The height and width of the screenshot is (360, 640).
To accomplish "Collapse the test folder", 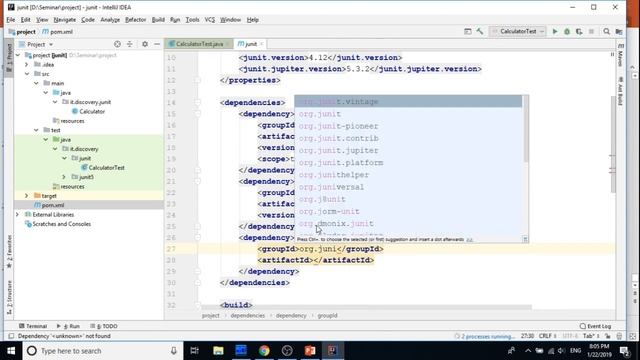I will click(36, 130).
